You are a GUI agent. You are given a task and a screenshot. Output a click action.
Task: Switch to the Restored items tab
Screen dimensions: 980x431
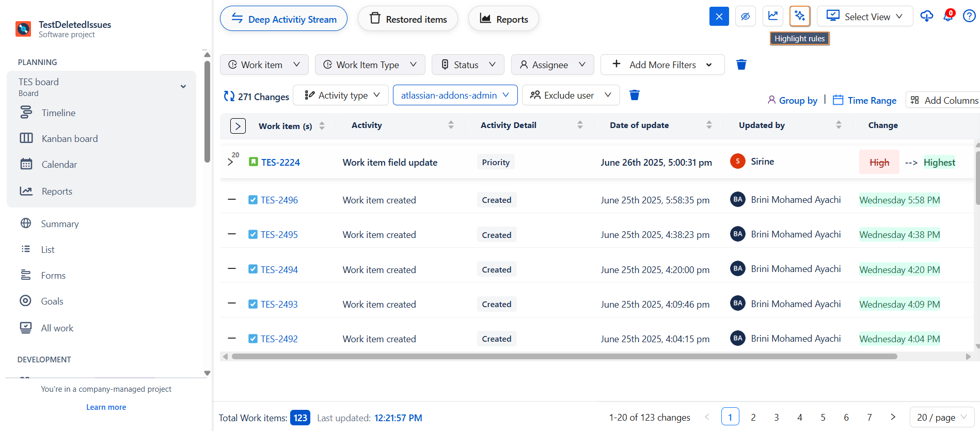[408, 19]
